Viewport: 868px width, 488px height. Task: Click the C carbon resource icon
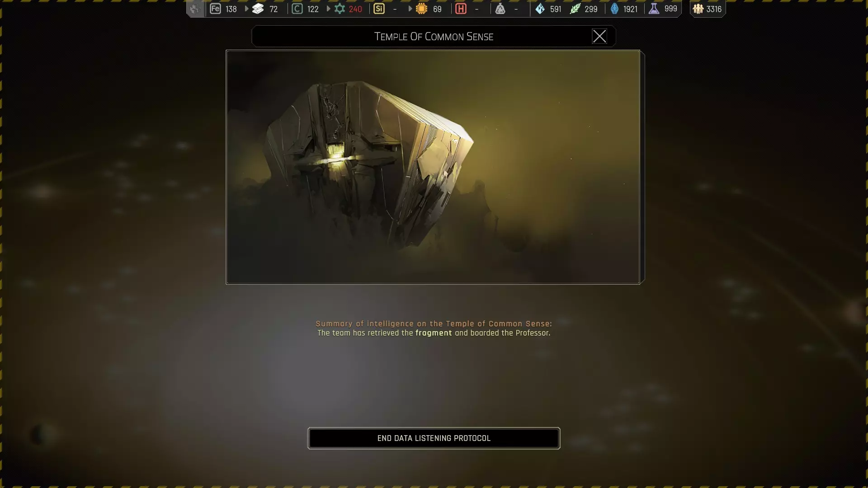pos(297,9)
